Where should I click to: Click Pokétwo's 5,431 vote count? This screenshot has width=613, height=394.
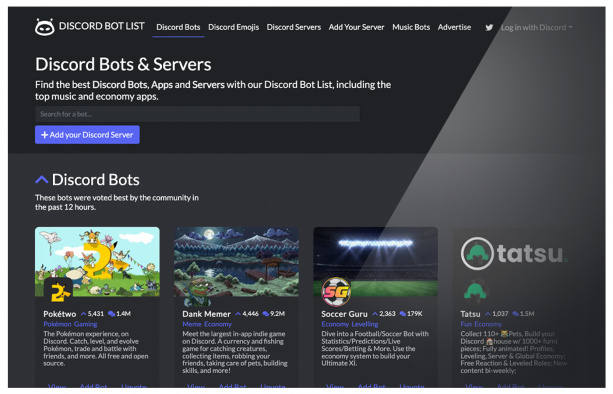pyautogui.click(x=96, y=313)
